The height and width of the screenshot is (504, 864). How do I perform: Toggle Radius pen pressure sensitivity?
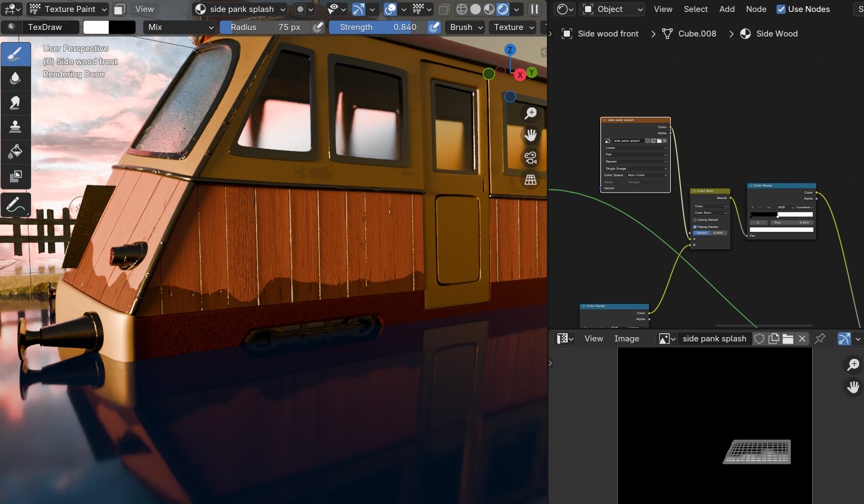coord(318,27)
